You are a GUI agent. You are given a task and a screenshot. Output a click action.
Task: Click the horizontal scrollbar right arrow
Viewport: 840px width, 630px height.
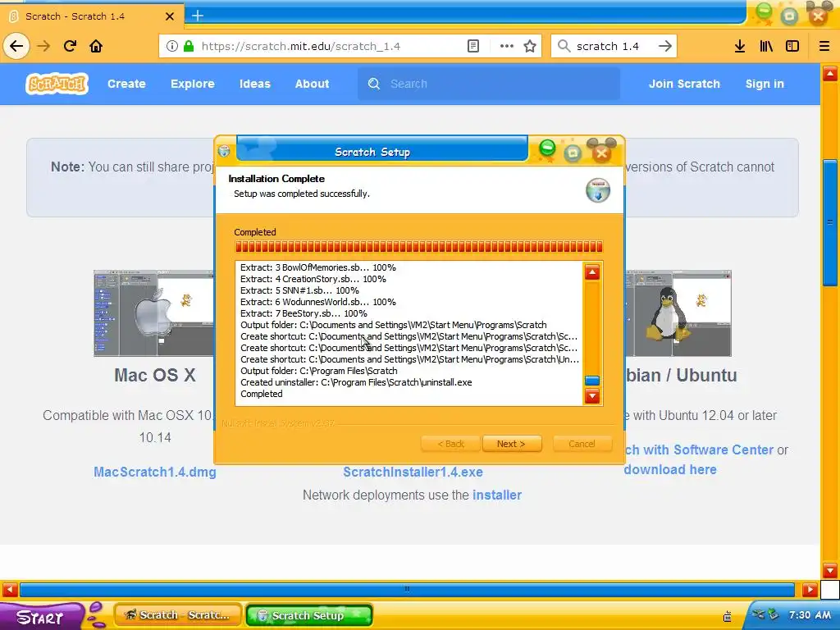tap(810, 590)
